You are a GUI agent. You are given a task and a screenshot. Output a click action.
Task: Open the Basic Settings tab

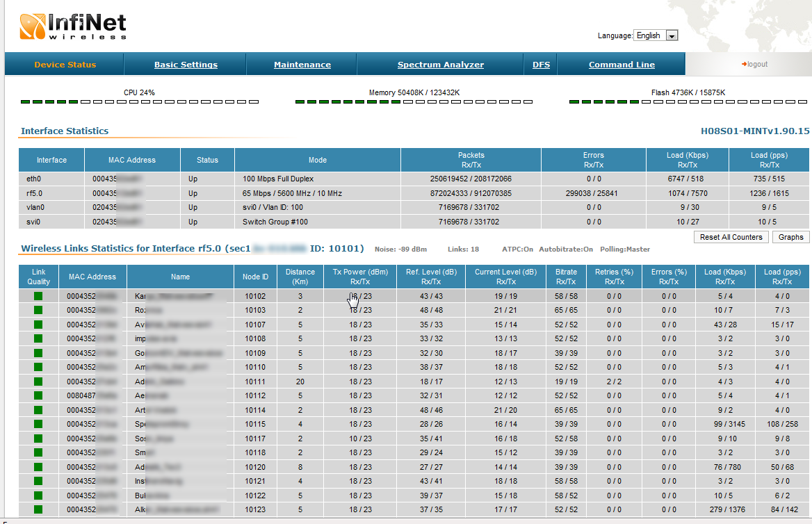tap(186, 65)
